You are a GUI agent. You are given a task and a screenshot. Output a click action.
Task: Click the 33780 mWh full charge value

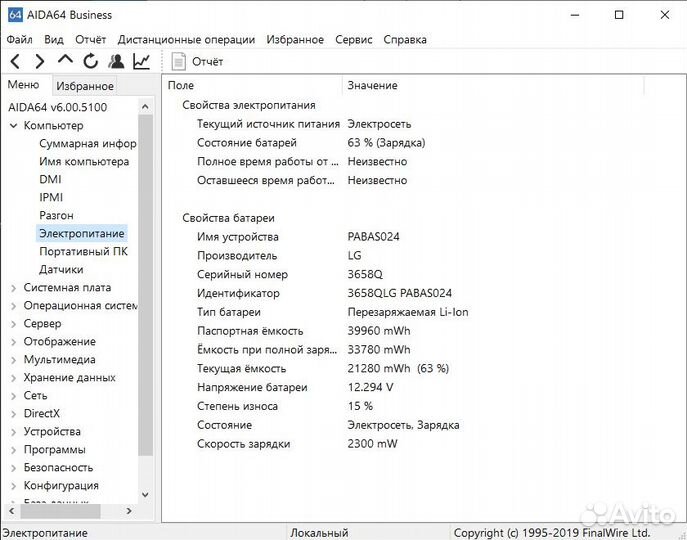(x=379, y=350)
